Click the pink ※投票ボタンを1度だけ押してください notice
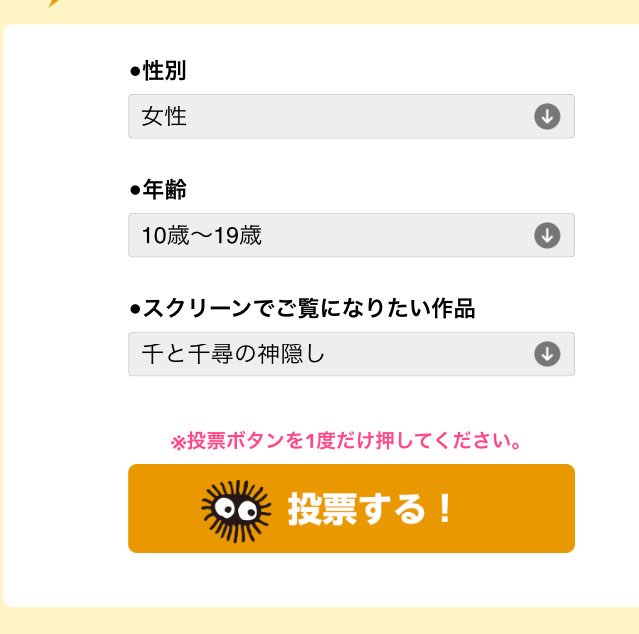This screenshot has width=639, height=634. [348, 441]
